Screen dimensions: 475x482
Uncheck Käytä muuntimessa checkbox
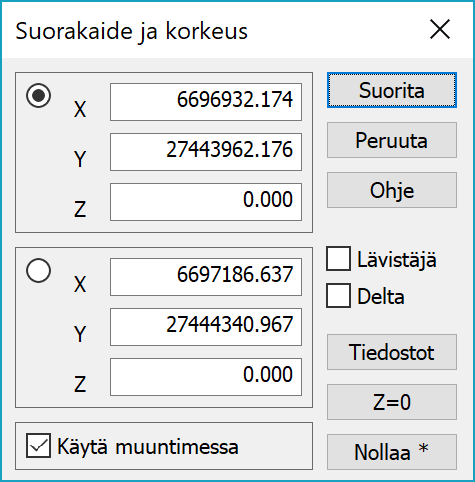[x=38, y=445]
